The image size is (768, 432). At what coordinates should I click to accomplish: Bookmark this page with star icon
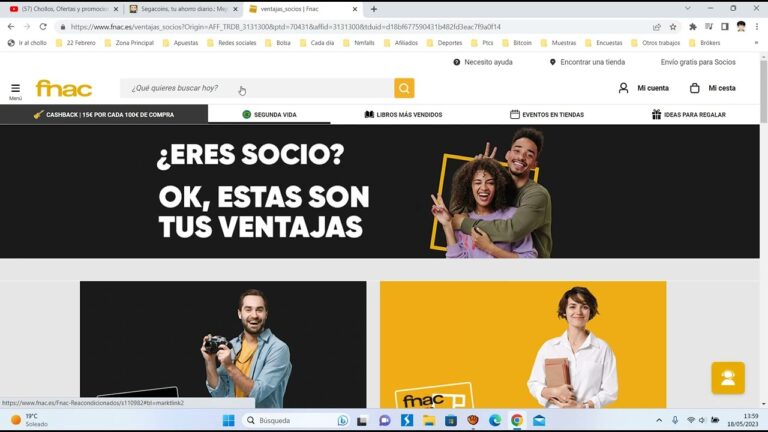point(673,27)
